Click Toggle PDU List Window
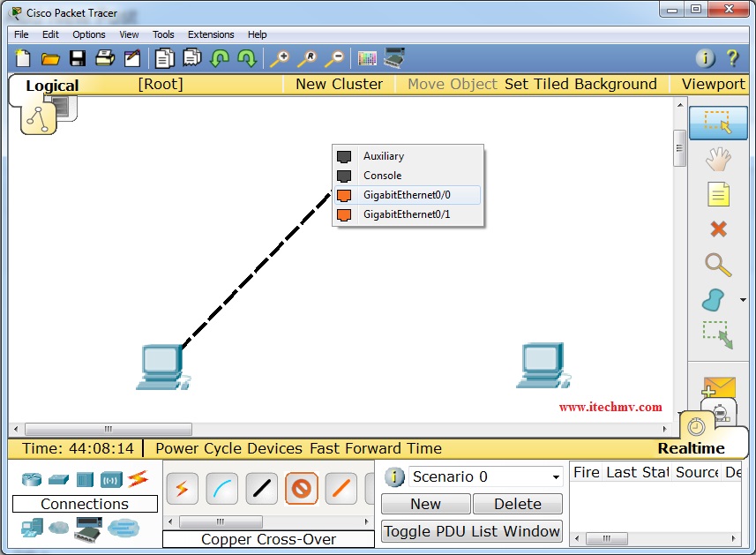Image resolution: width=756 pixels, height=555 pixels. pos(472,531)
